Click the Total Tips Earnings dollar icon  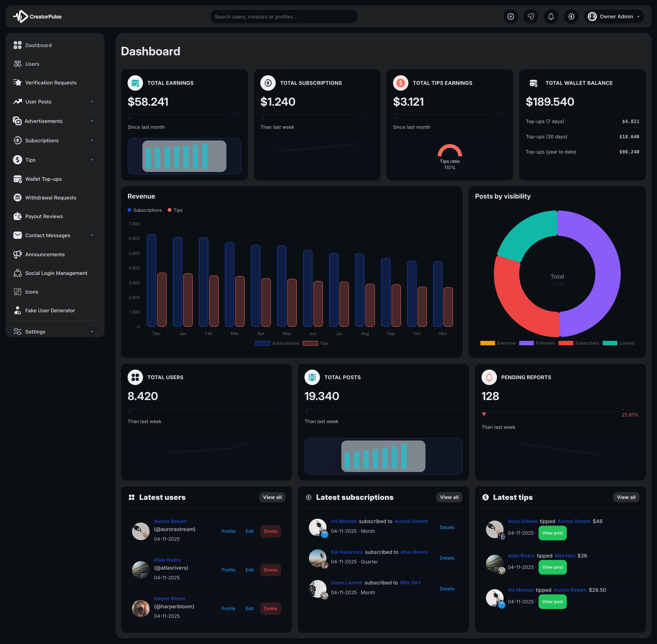point(400,83)
